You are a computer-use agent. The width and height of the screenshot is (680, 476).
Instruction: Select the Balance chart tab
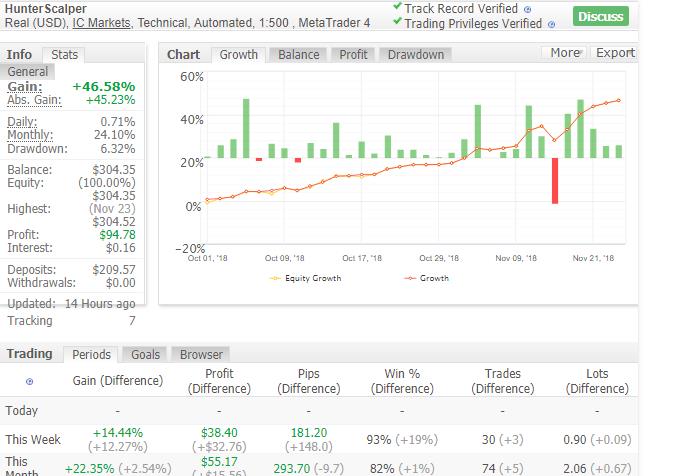(298, 55)
